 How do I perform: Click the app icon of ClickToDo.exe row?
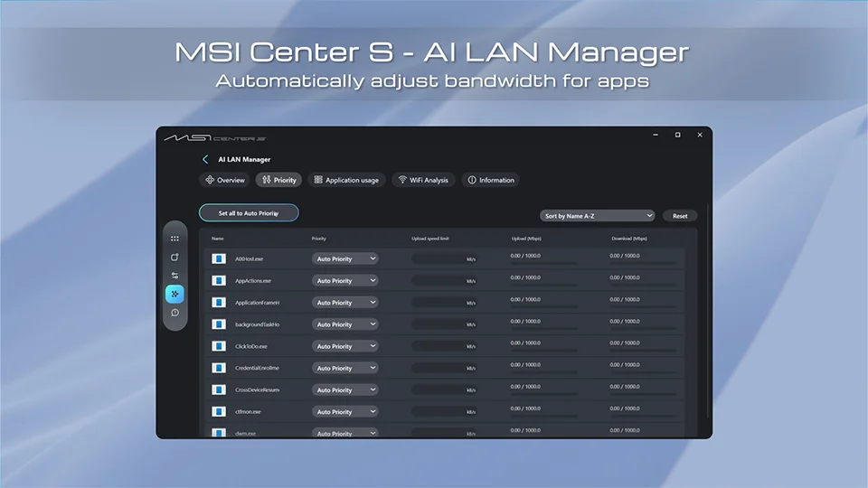click(219, 346)
